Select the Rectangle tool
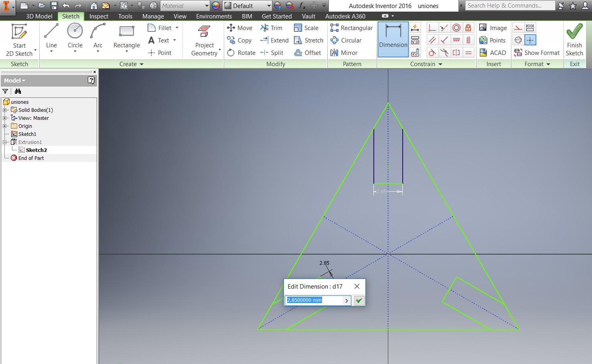The image size is (592, 364). [x=127, y=37]
